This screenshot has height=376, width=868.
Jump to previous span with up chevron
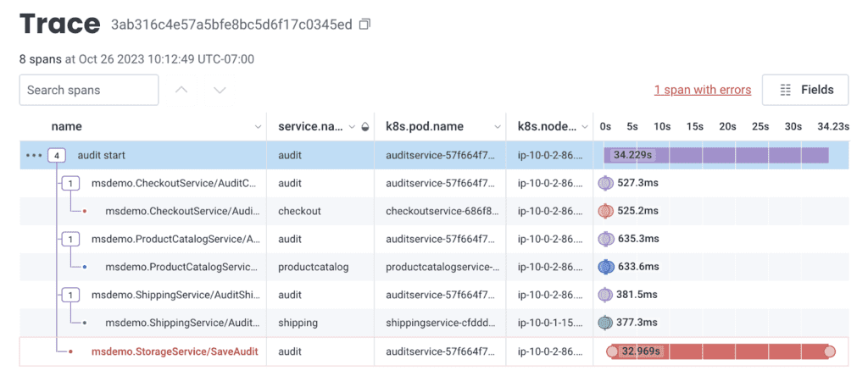coord(181,90)
